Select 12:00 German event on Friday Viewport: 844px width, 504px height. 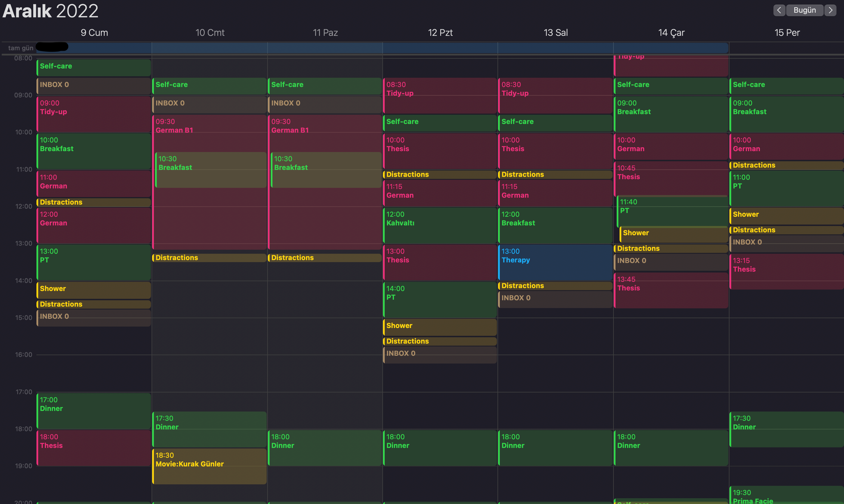click(x=94, y=225)
